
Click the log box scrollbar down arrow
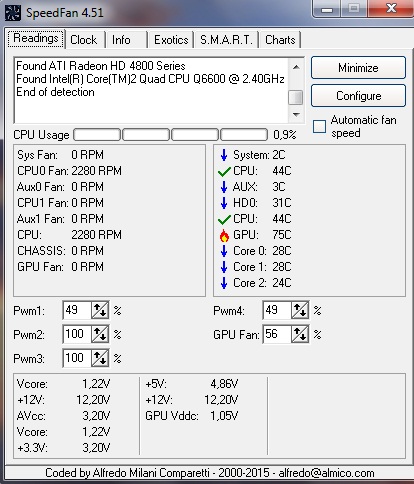[x=296, y=115]
